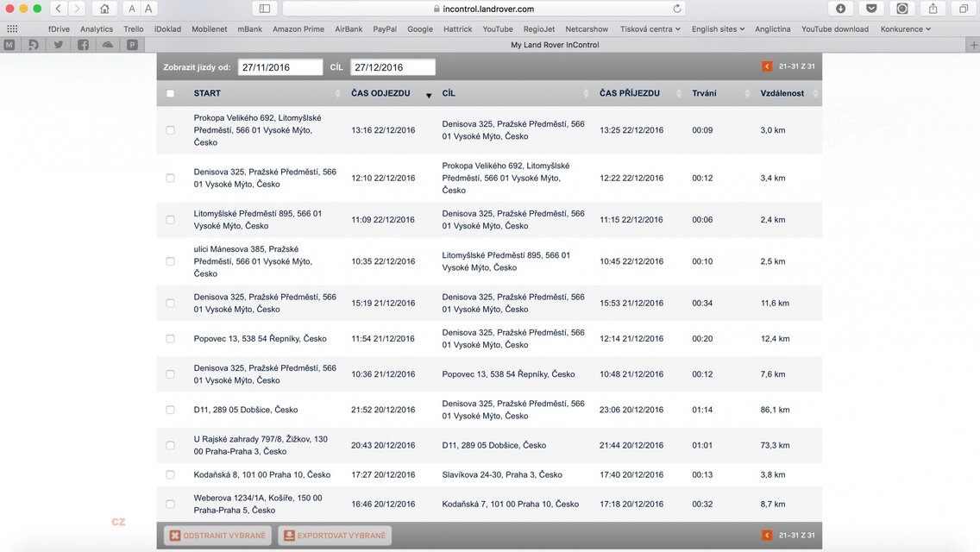Open Safari downloads icon
Screen dimensions: 980x552
(x=840, y=9)
